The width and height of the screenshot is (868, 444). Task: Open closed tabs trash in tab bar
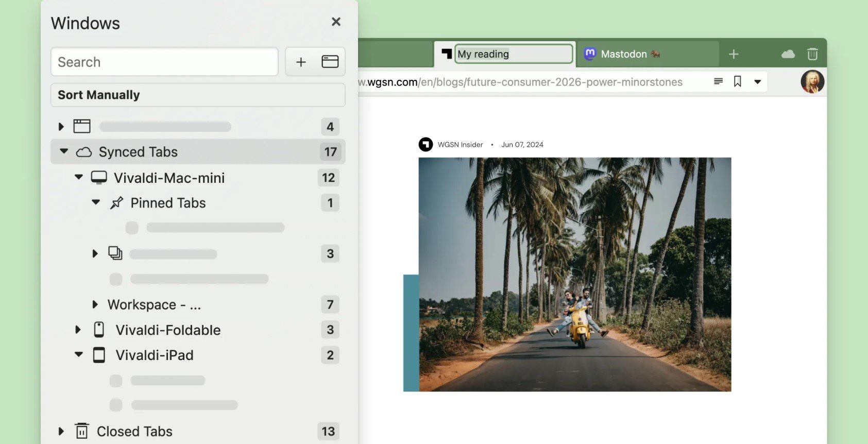pos(812,54)
